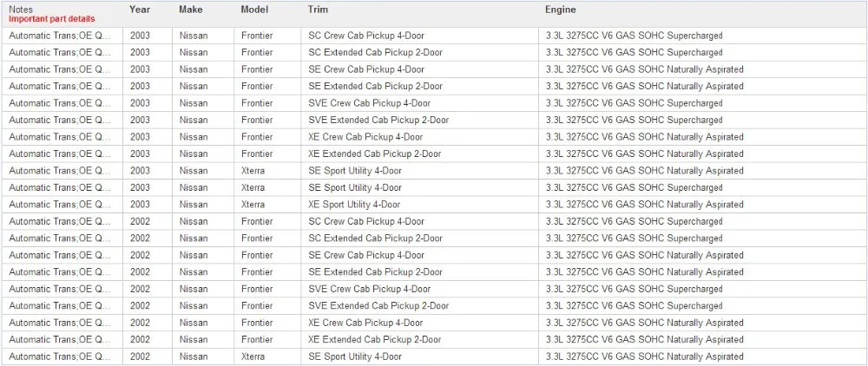Click the red Important part details text
Image resolution: width=868 pixels, height=366 pixels.
tap(51, 19)
